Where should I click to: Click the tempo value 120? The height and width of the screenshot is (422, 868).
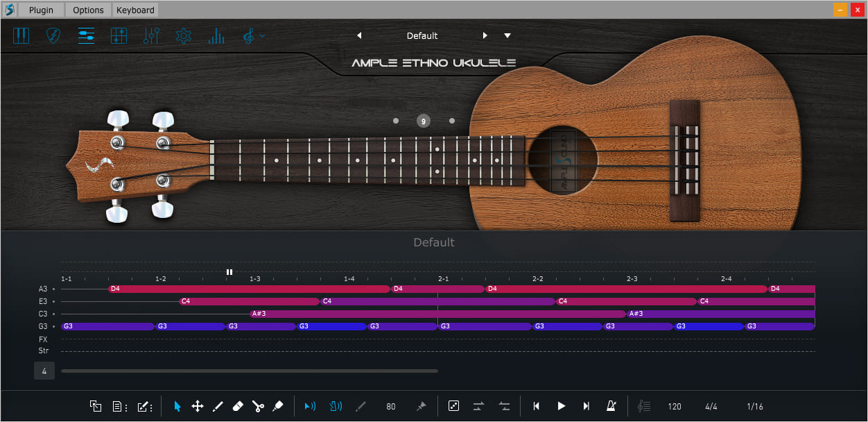click(675, 407)
